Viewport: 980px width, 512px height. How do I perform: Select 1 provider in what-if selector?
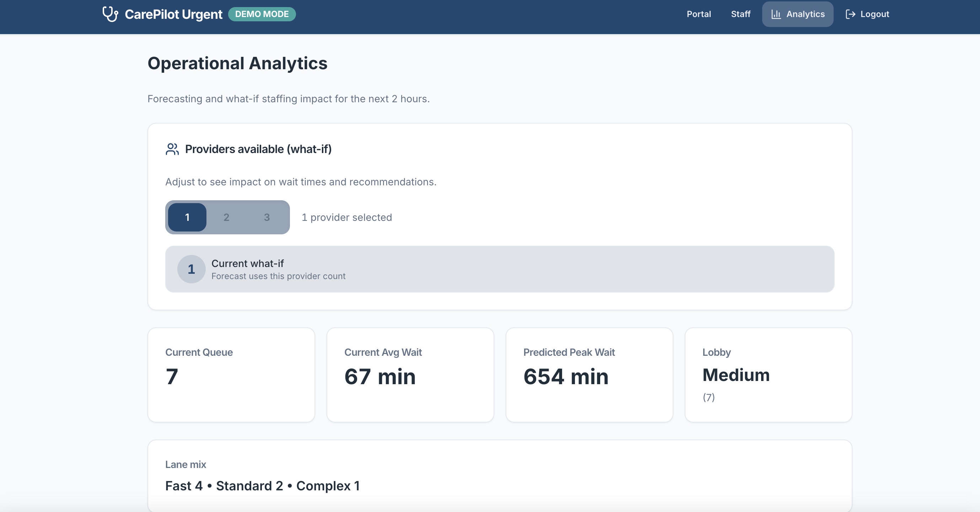(187, 217)
